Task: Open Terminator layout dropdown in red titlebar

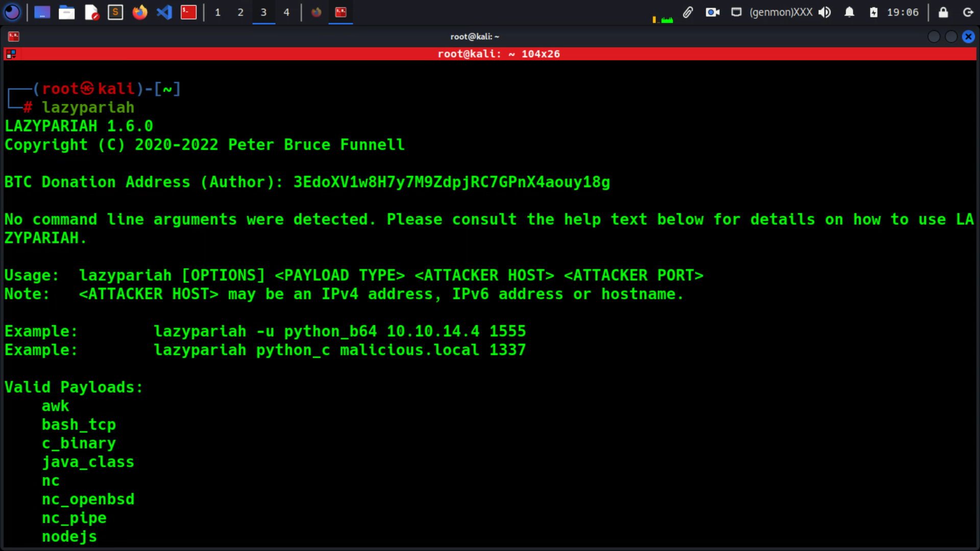Action: 11,54
